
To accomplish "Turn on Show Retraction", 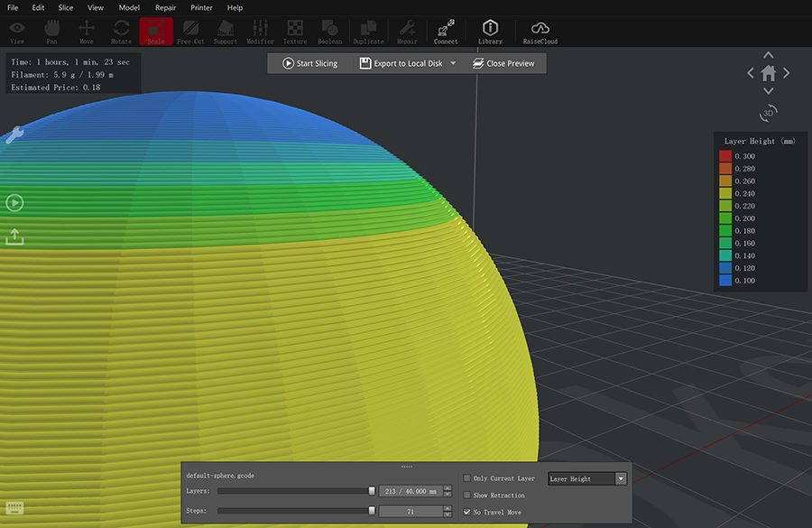I will click(x=466, y=495).
